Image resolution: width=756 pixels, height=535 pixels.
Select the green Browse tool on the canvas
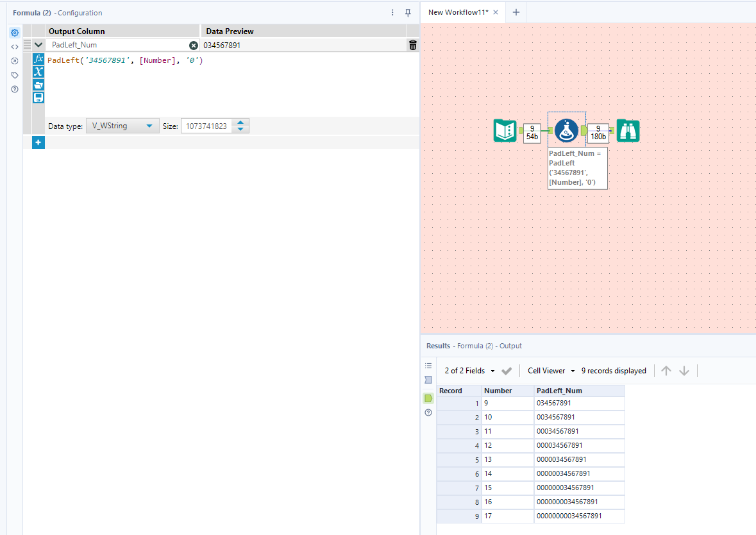point(628,130)
